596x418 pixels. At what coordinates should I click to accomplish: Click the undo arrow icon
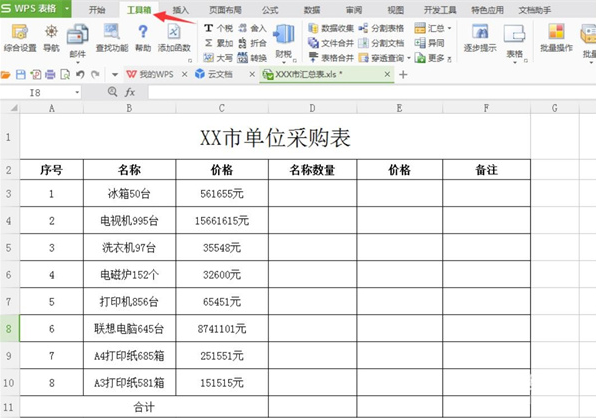pyautogui.click(x=80, y=74)
